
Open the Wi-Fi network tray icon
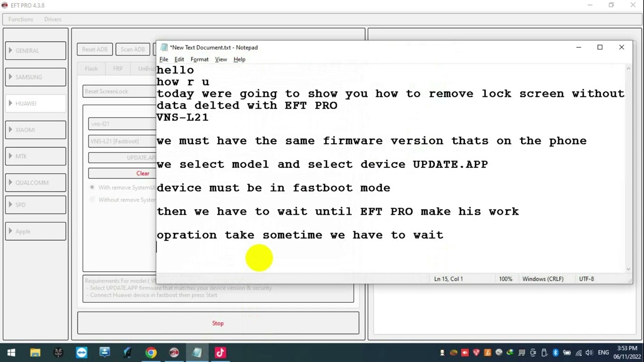(579, 352)
